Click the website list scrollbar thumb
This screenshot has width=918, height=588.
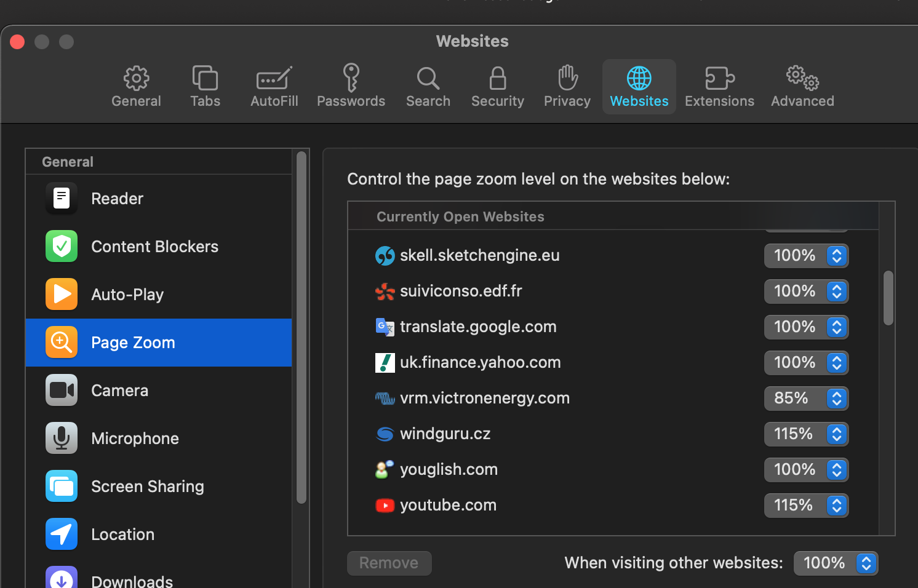coord(888,298)
